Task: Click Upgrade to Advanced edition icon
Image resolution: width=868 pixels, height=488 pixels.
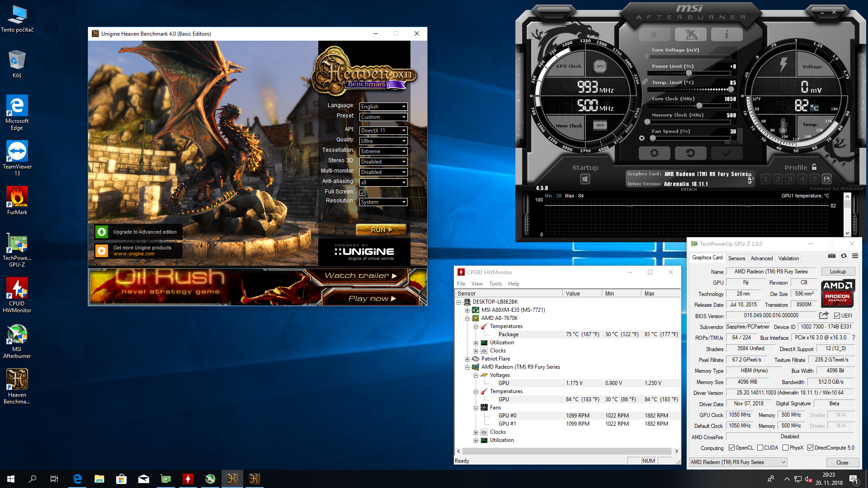Action: coord(102,232)
